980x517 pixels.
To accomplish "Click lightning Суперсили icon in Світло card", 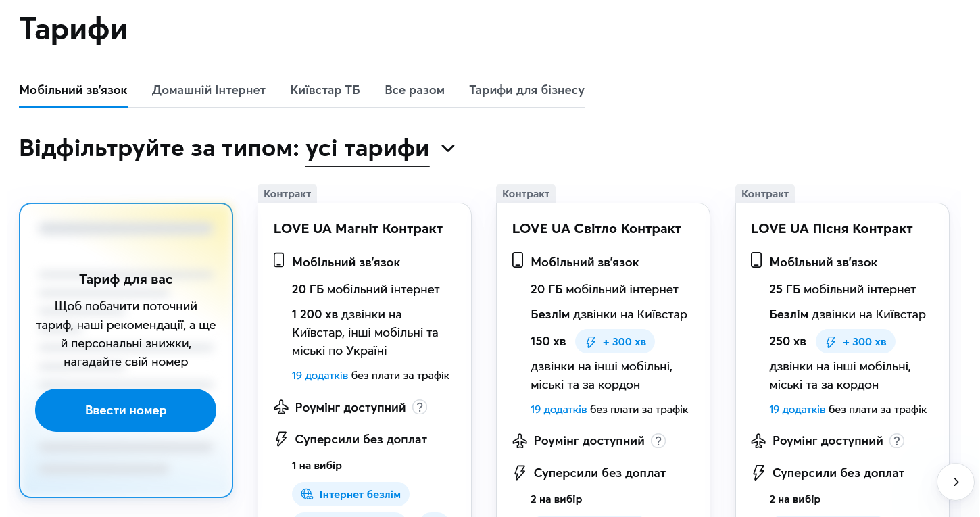I will pyautogui.click(x=520, y=473).
